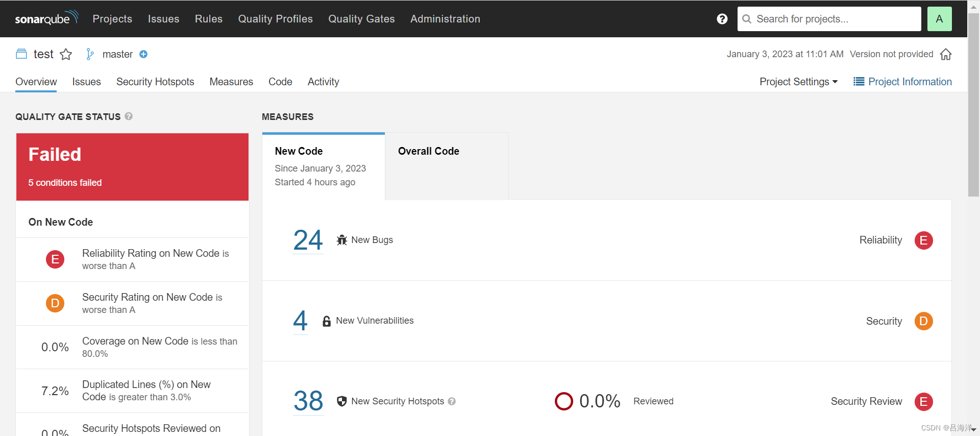This screenshot has height=436, width=980.
Task: Open the master branch selector
Action: point(117,54)
